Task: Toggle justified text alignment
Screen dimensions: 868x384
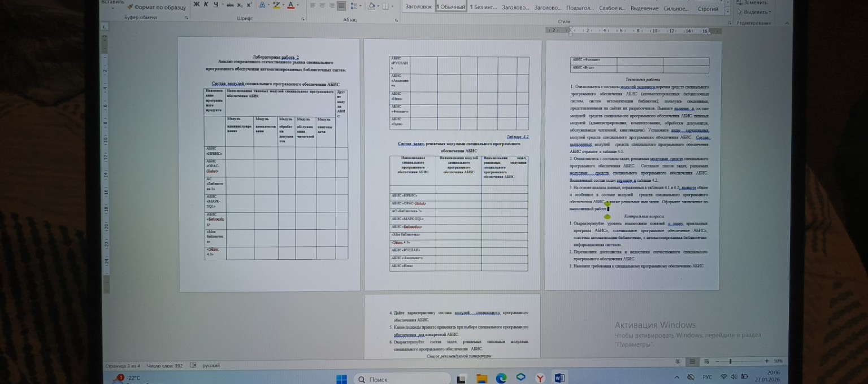Action: point(341,6)
